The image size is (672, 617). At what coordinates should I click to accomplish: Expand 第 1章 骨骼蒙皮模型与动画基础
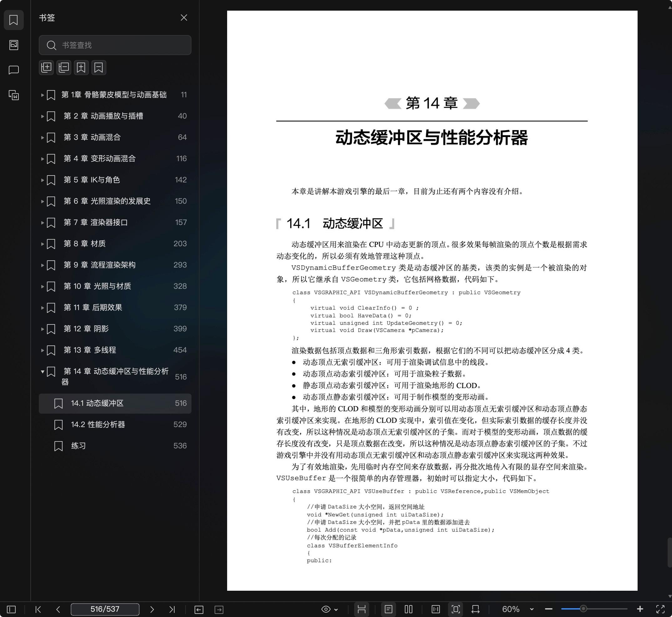tap(43, 95)
